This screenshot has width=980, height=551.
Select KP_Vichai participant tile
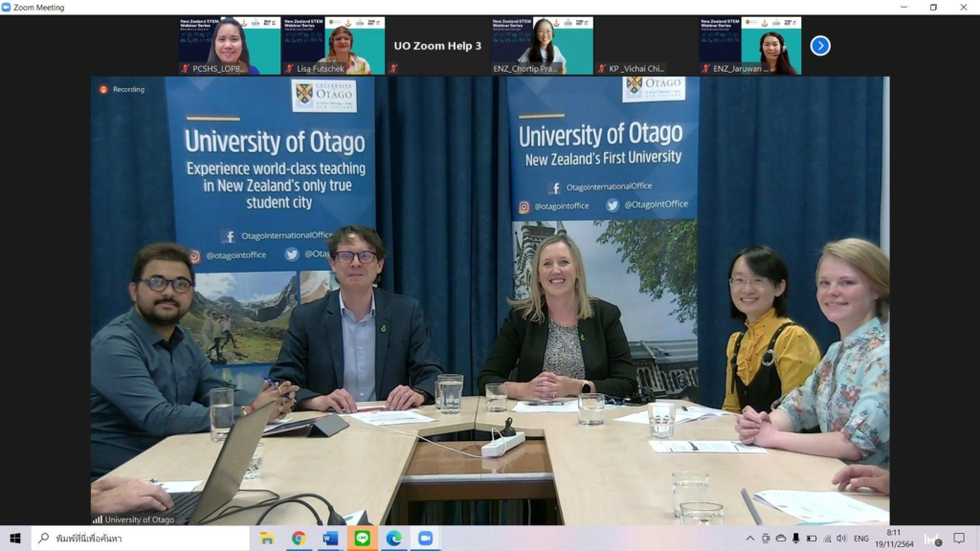click(646, 46)
